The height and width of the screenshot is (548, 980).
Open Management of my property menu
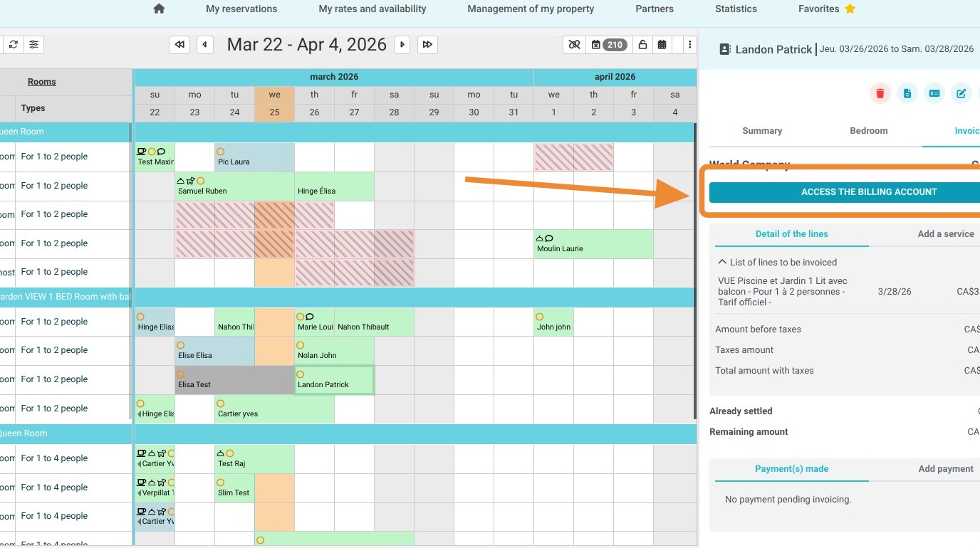[x=531, y=9]
